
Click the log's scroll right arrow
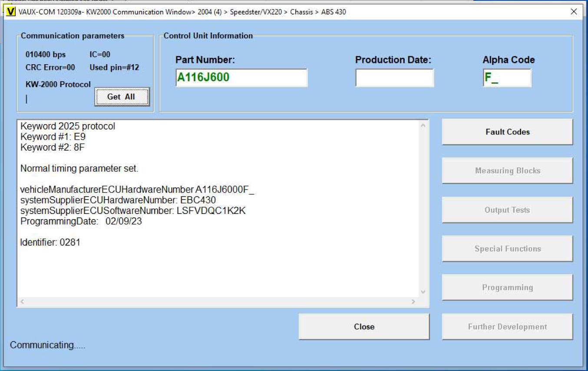point(413,302)
